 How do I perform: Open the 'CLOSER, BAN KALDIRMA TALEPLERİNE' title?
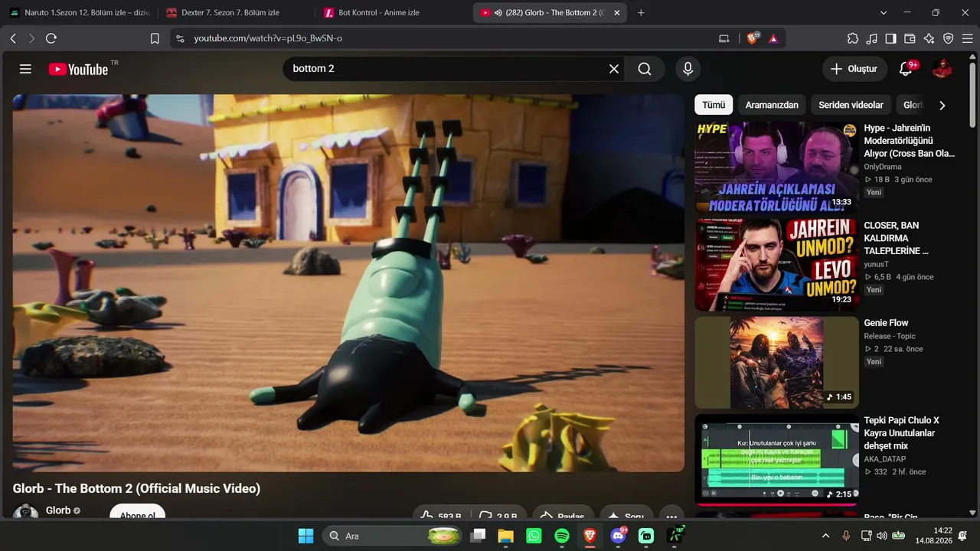(896, 238)
